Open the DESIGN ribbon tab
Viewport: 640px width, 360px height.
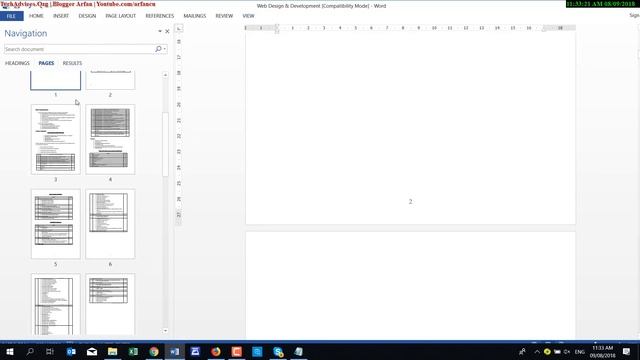(x=87, y=16)
